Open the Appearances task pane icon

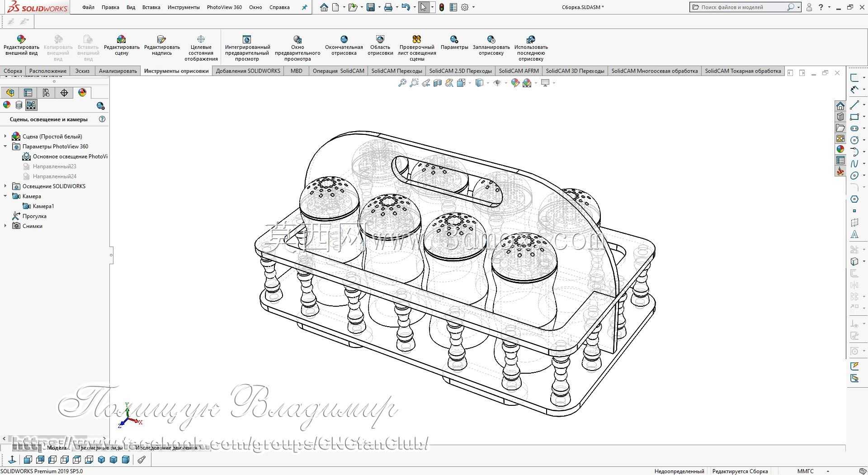[x=840, y=149]
